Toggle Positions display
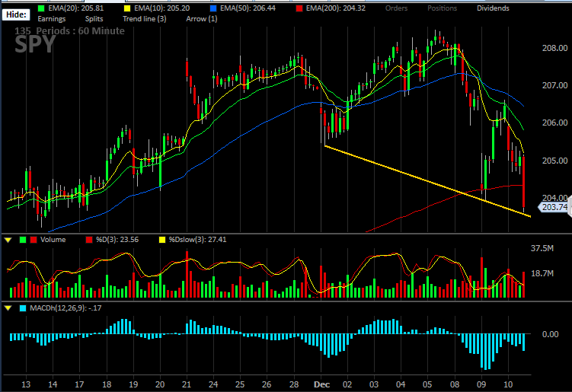The image size is (572, 392). [442, 8]
